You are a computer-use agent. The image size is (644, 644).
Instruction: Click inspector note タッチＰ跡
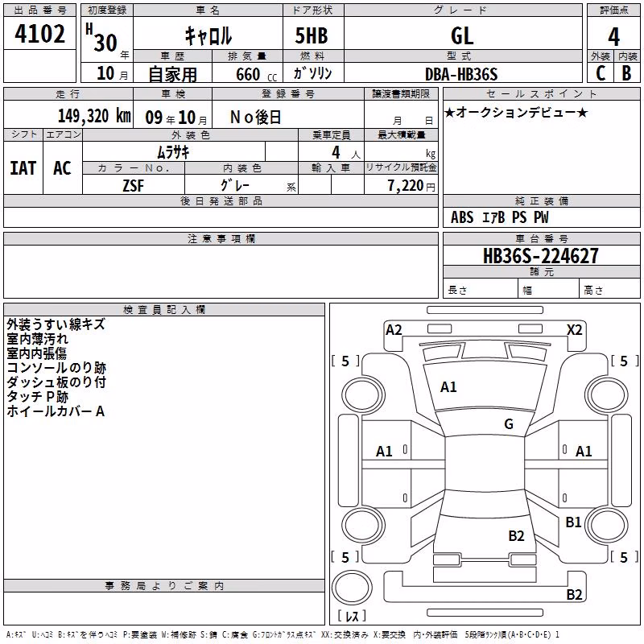(37, 396)
